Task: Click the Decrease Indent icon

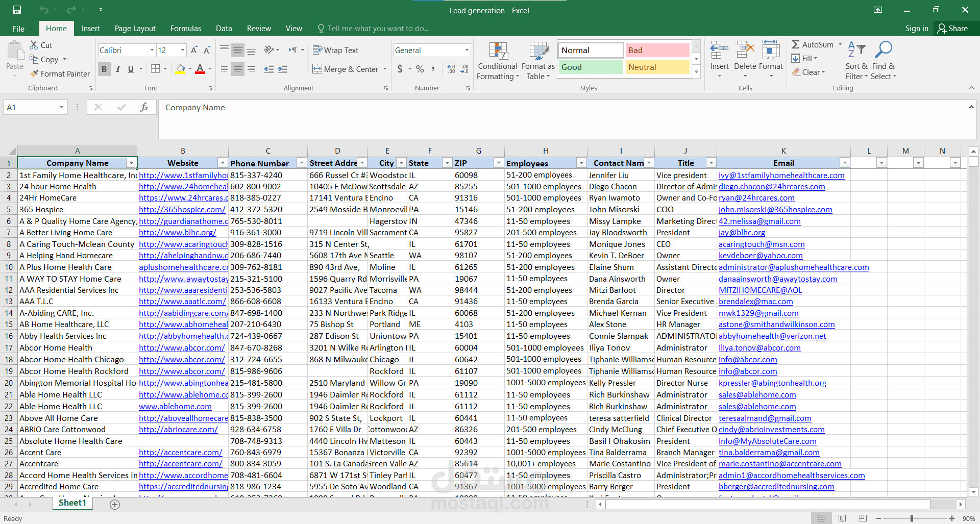Action: coord(269,69)
